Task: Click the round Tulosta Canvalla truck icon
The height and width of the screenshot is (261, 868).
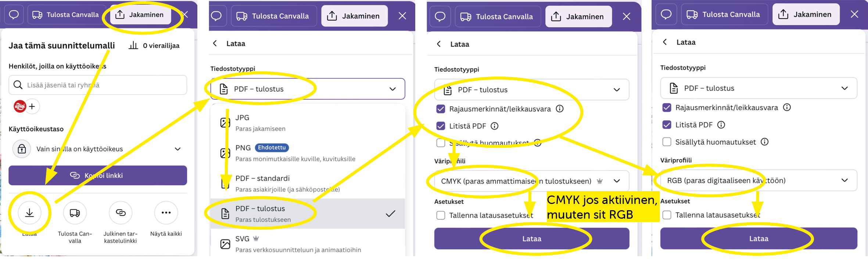Action: pyautogui.click(x=75, y=213)
